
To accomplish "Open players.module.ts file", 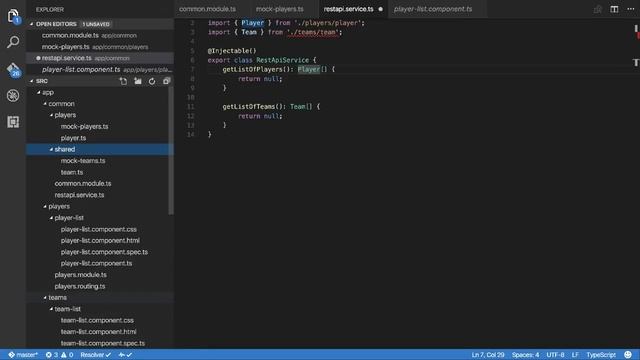I will click(80, 275).
